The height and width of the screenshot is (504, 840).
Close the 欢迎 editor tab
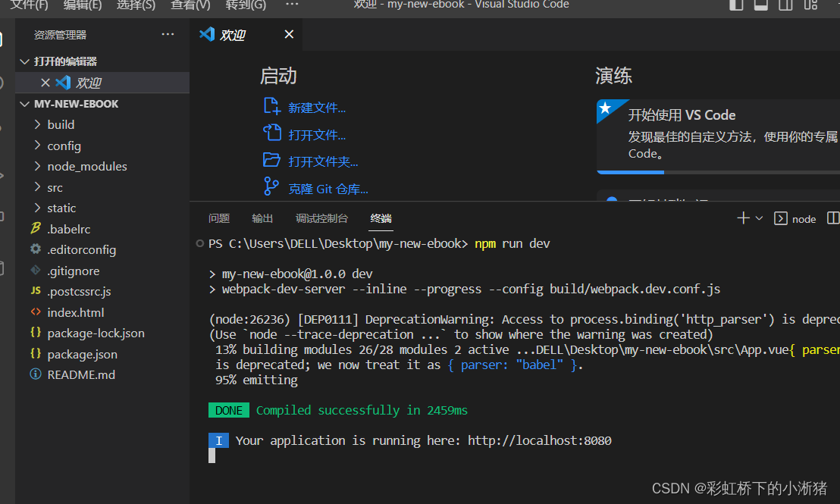point(289,34)
